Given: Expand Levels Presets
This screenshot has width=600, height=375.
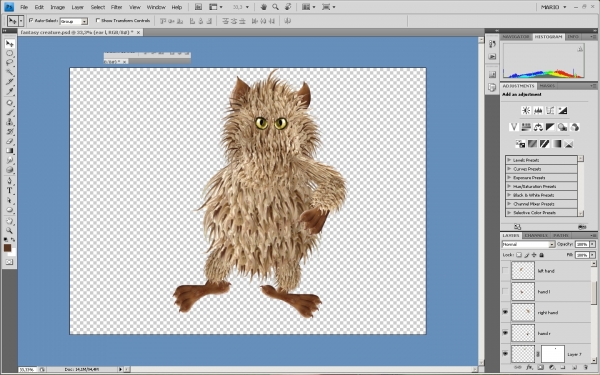Looking at the screenshot, I should click(509, 160).
